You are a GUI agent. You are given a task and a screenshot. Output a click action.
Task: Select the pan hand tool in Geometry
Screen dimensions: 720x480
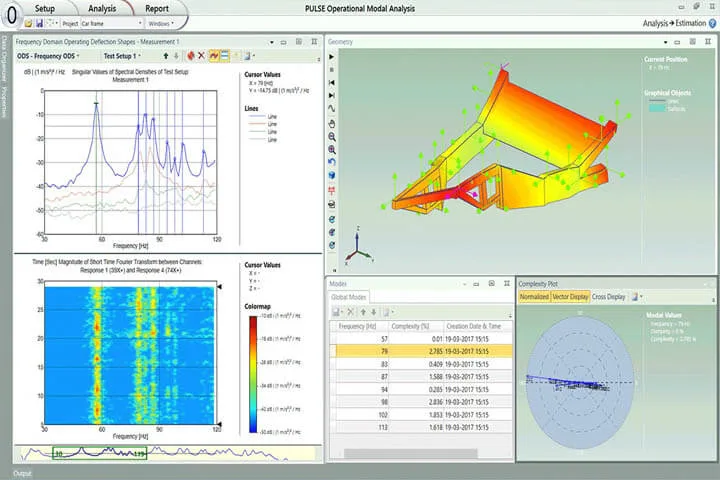[332, 124]
